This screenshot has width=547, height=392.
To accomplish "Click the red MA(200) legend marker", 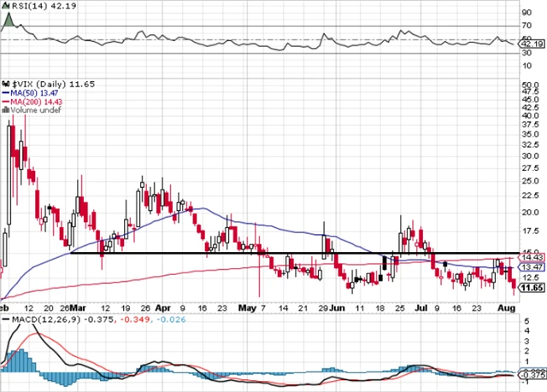I will (x=5, y=101).
